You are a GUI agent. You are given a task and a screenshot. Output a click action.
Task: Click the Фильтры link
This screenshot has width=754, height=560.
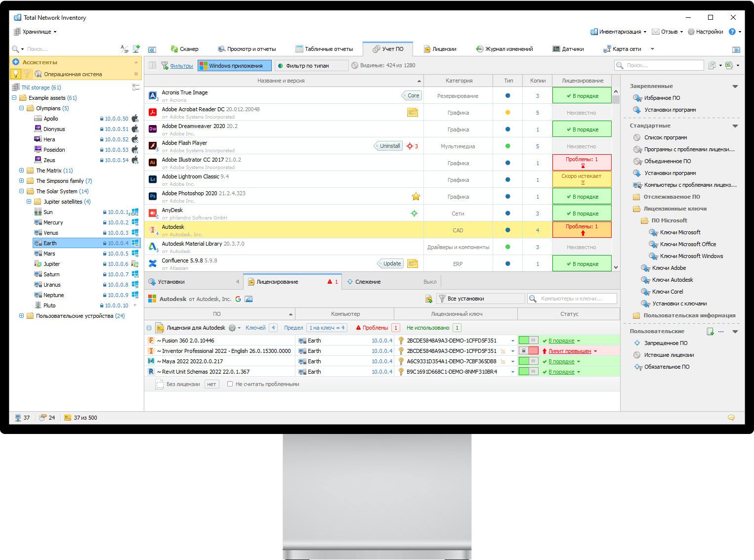[181, 66]
